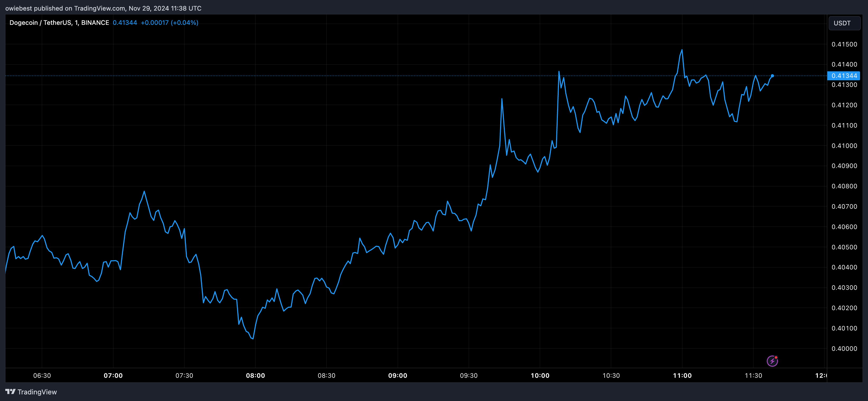Viewport: 868px width, 401px height.
Task: Click the TradingView text at the bottom
Action: 37,392
